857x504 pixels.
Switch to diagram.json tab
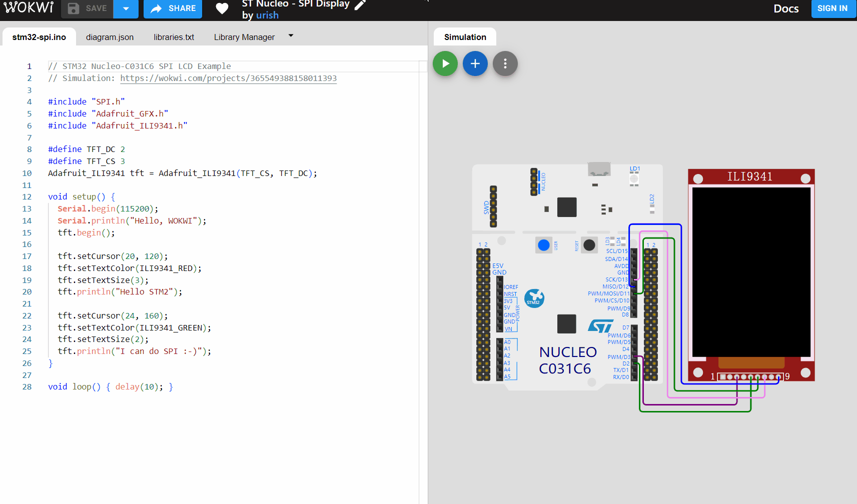(110, 37)
